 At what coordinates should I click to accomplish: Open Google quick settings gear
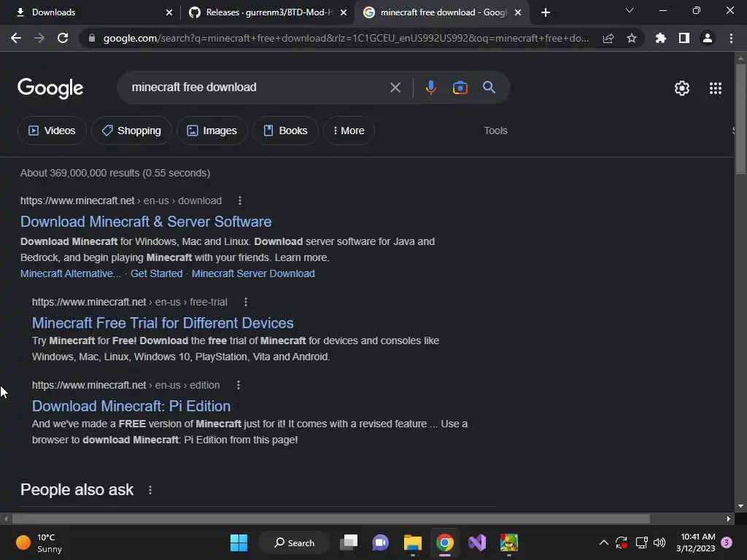click(x=682, y=88)
